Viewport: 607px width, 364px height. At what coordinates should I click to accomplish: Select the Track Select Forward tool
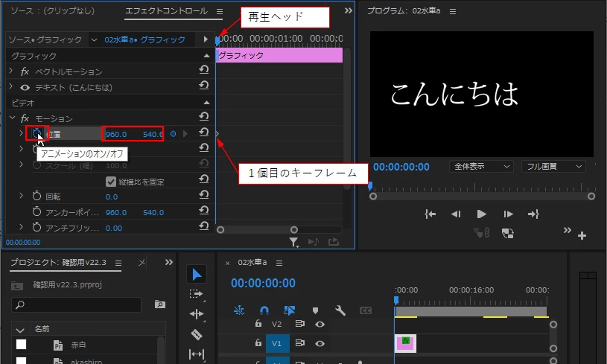click(x=197, y=294)
